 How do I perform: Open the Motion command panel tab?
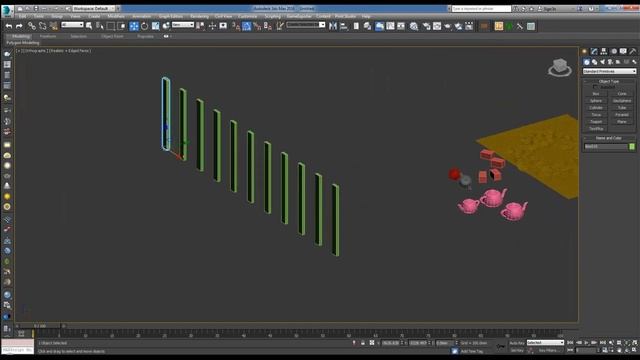coord(613,51)
